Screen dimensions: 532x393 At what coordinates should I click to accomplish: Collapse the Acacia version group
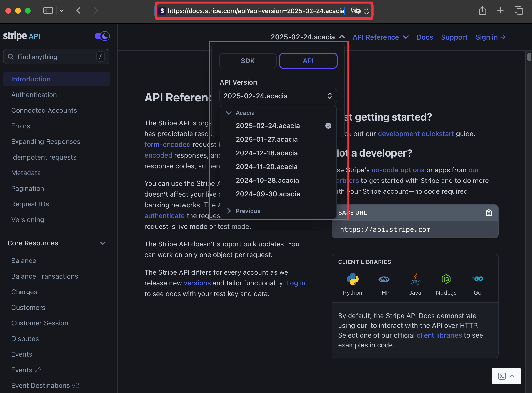tap(229, 113)
